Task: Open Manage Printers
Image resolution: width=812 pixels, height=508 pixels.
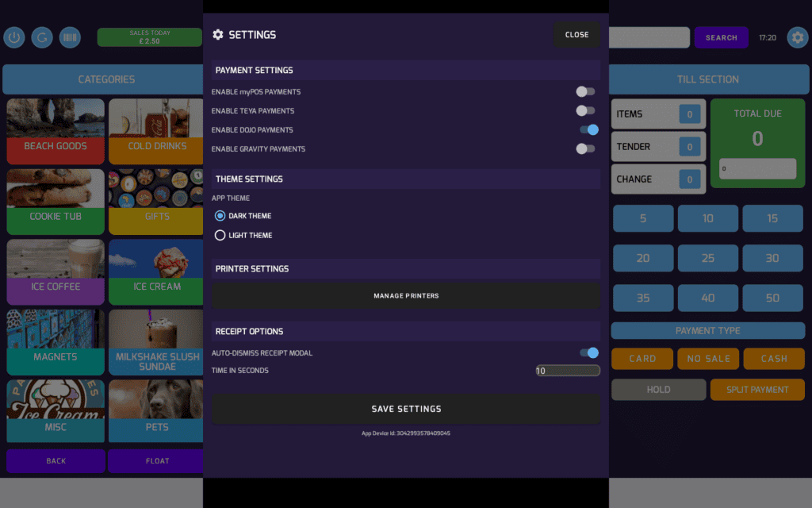Action: [x=406, y=295]
